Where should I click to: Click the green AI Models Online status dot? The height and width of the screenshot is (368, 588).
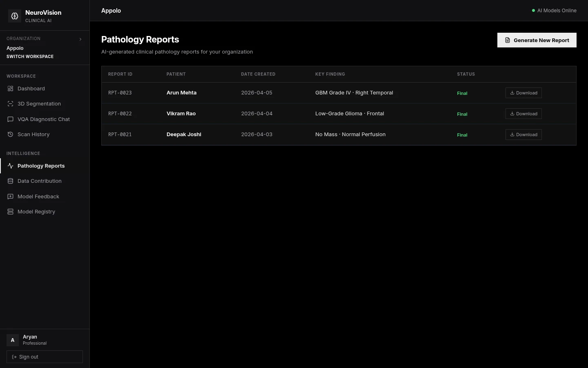pos(533,11)
